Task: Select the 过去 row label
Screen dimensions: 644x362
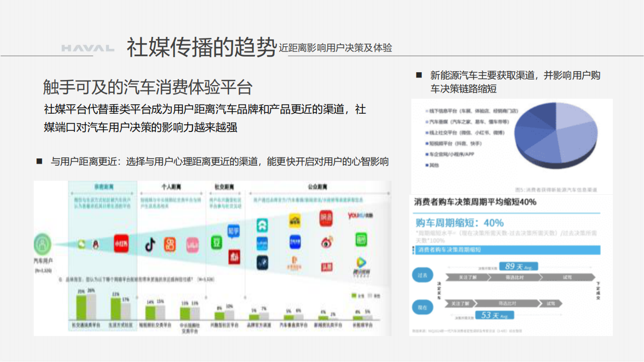Action: coord(422,275)
